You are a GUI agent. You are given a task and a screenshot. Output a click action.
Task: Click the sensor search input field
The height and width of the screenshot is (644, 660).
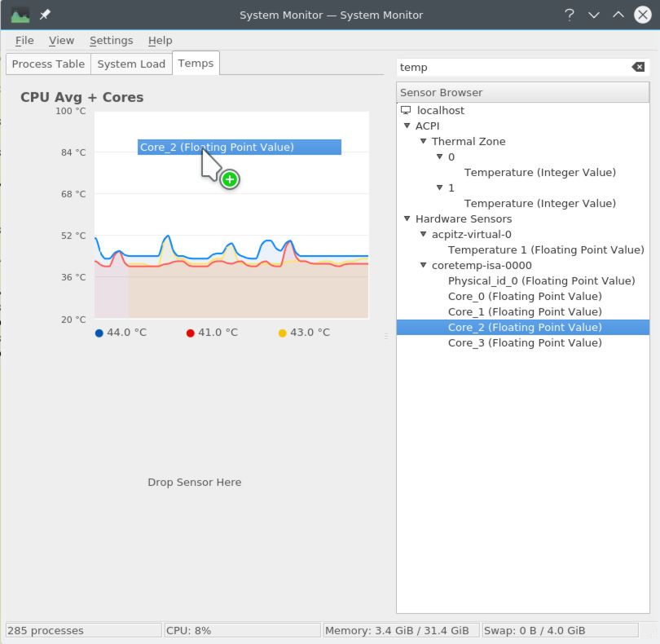pos(513,68)
